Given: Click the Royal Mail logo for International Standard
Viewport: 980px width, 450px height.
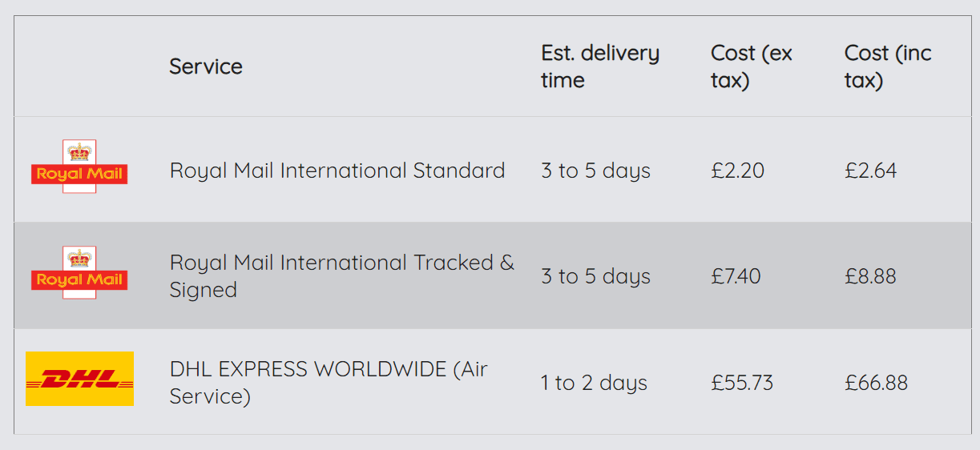Looking at the screenshot, I should (x=79, y=167).
